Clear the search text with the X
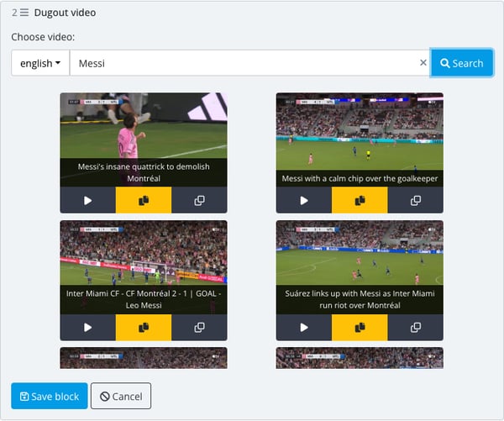504x421 pixels. point(423,63)
